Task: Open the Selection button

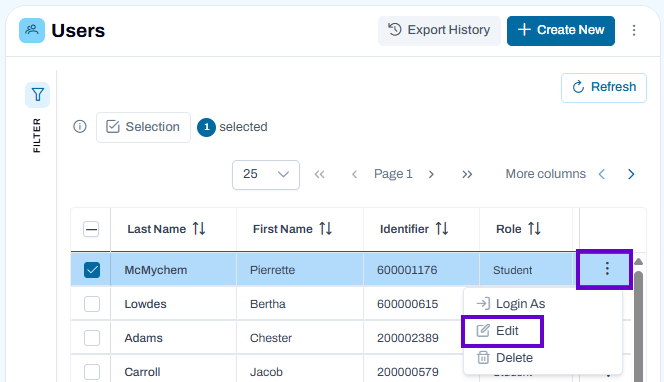Action: tap(143, 127)
